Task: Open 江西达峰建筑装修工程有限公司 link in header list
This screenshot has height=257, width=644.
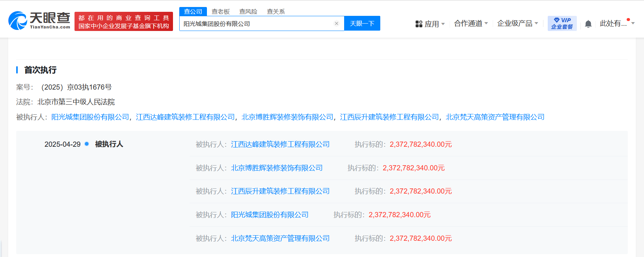Action: pyautogui.click(x=185, y=117)
